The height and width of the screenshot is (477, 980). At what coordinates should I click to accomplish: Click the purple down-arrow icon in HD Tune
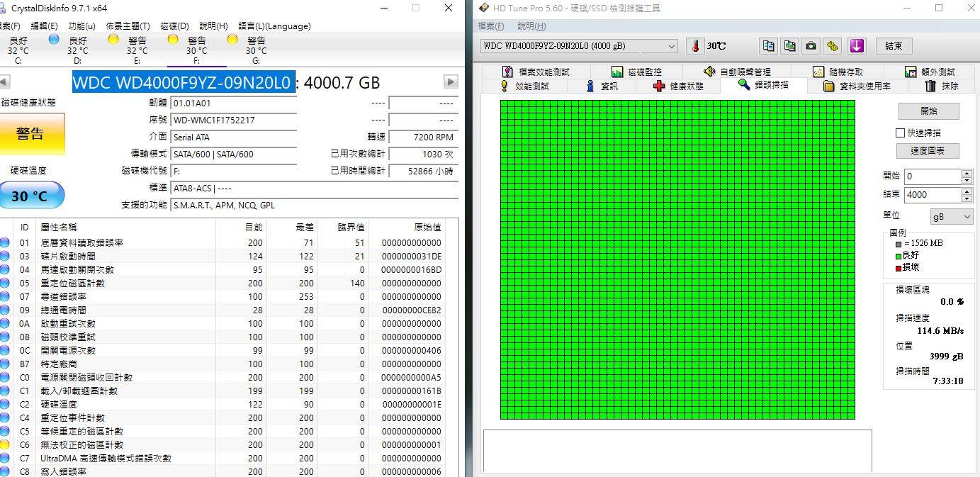point(857,46)
